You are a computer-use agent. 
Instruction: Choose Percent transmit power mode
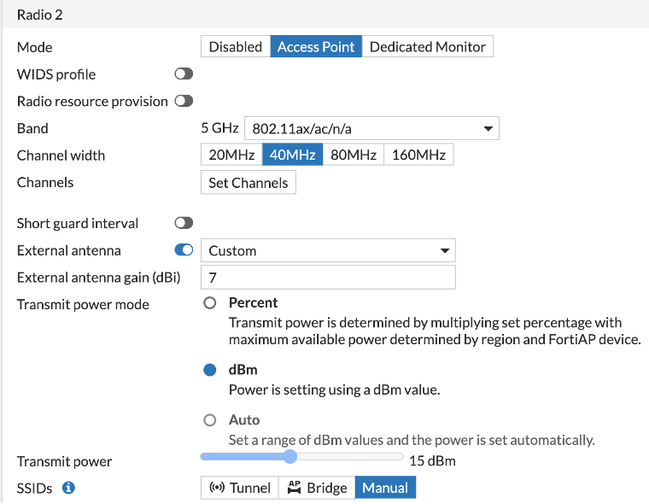210,303
